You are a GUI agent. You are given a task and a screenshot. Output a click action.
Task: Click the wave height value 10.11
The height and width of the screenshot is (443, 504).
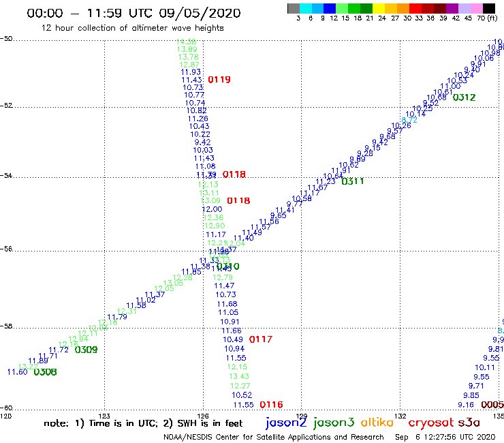point(485,367)
